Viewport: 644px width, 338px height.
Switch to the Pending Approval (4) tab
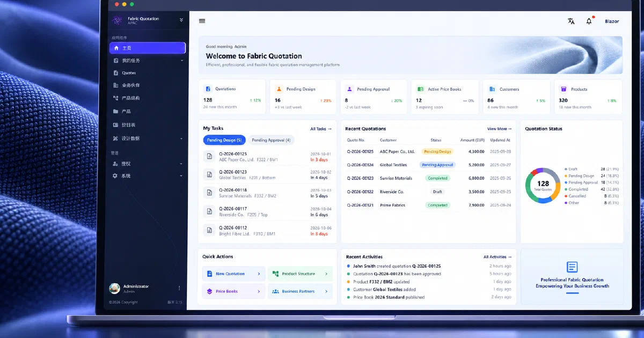pos(271,140)
